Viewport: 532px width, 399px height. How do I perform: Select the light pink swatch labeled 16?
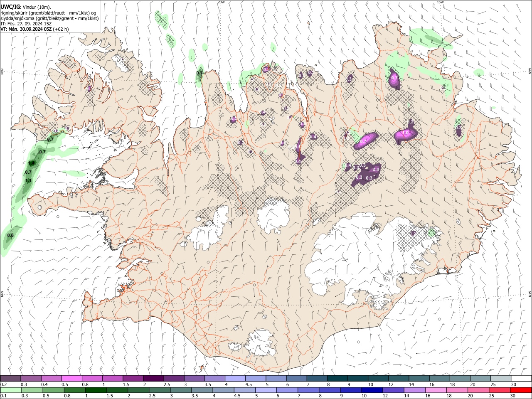[436, 390]
